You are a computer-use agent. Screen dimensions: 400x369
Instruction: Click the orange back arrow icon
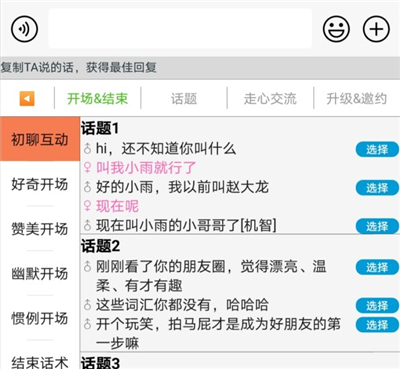point(27,99)
